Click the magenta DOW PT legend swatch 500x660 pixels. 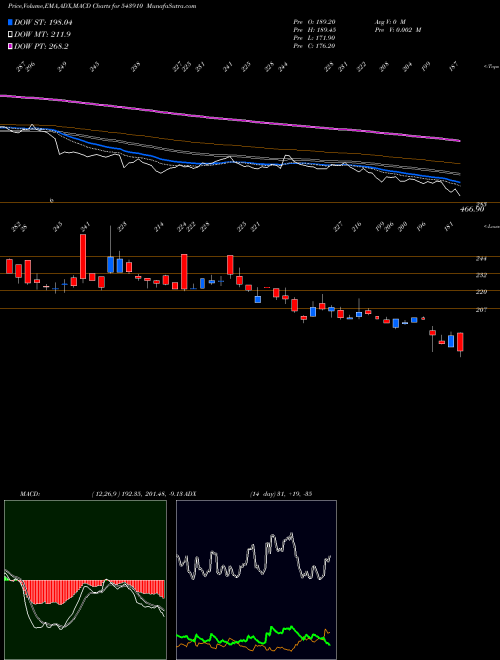coord(10,46)
